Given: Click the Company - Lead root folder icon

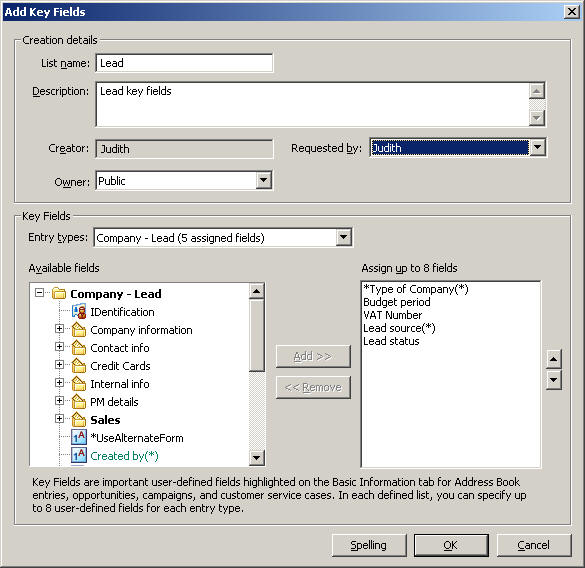Looking at the screenshot, I should [x=59, y=293].
